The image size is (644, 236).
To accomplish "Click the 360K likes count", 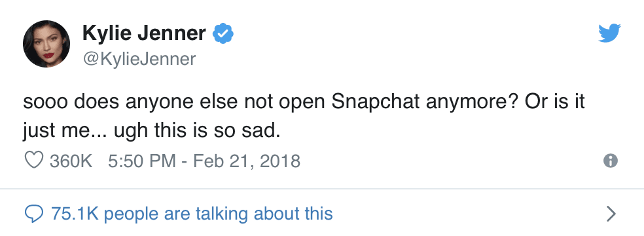I will 71,161.
